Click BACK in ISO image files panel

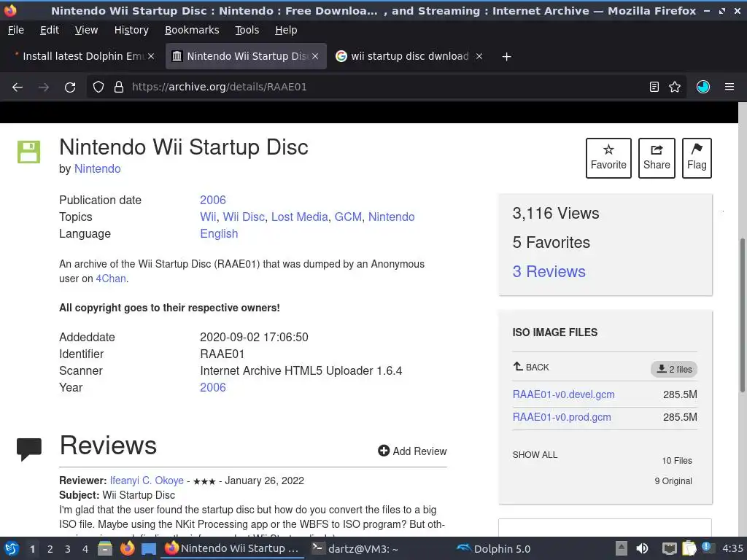click(x=531, y=367)
